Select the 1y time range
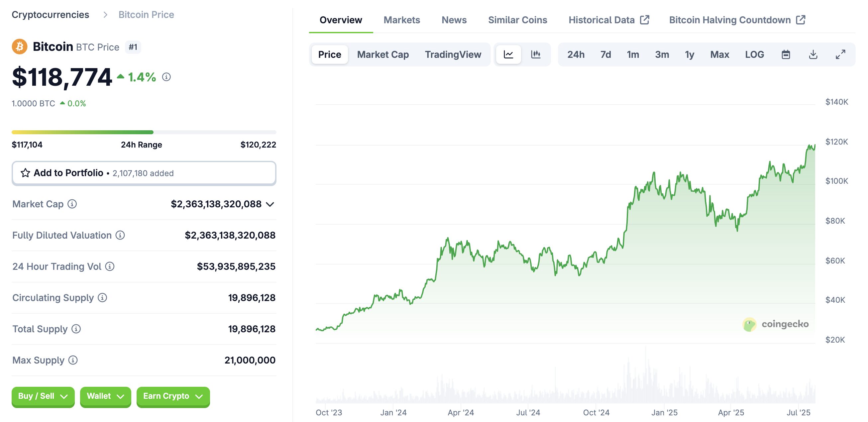 coord(690,54)
